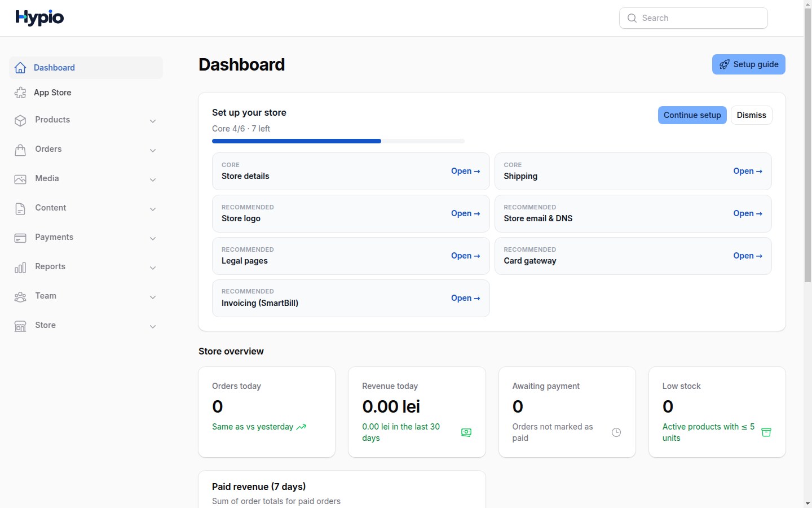Dismiss the store setup card
Screen dimensions: 812x508
pos(752,115)
